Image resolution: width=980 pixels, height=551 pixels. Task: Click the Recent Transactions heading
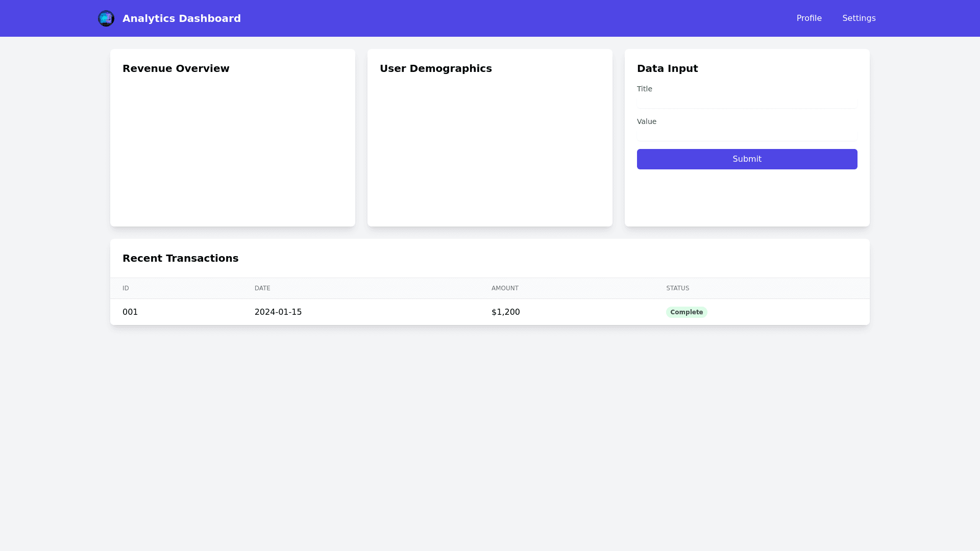(x=180, y=258)
